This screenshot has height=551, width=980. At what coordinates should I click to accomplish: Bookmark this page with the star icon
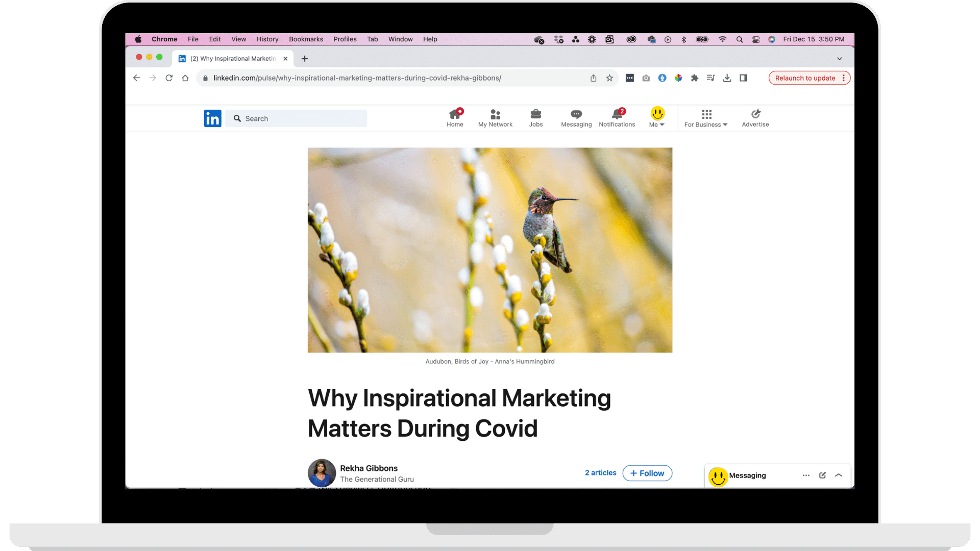point(609,78)
